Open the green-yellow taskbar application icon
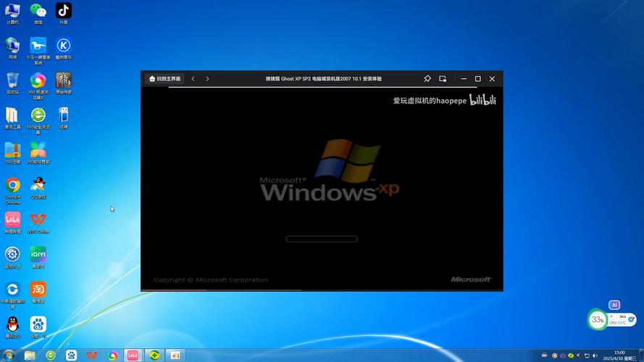The image size is (644, 362). (x=154, y=355)
